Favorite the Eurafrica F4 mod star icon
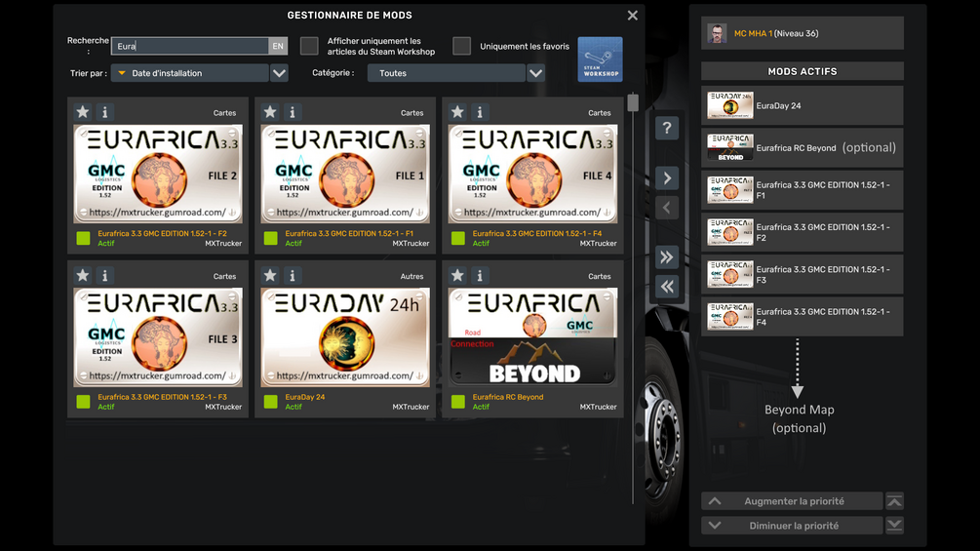This screenshot has width=980, height=551. click(457, 112)
